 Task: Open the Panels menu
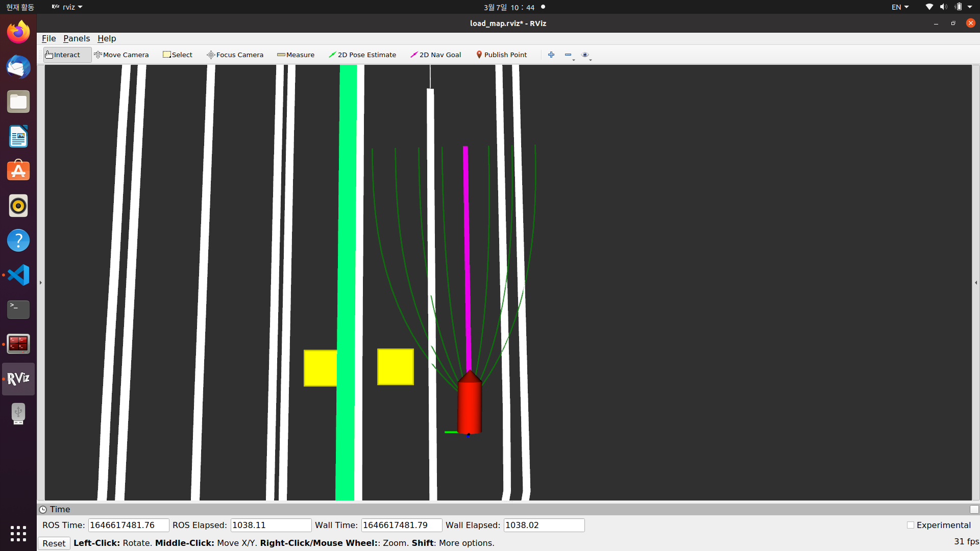tap(77, 38)
